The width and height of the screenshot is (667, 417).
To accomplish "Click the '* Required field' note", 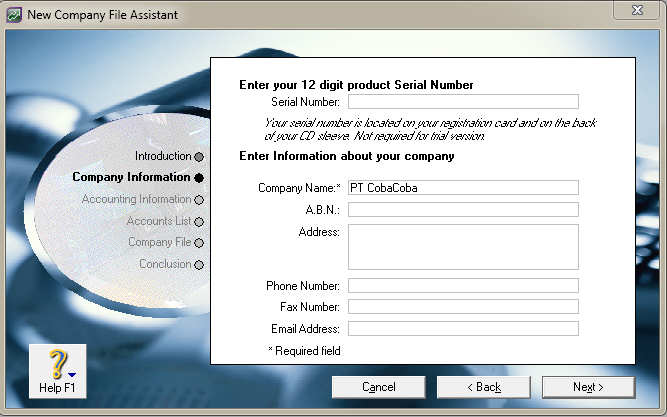I will pyautogui.click(x=305, y=351).
